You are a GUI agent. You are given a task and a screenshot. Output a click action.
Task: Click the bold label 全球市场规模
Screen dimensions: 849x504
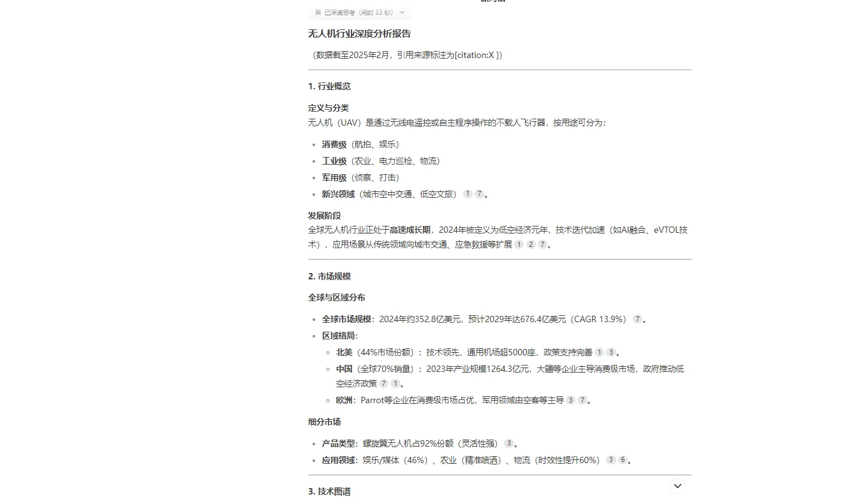pyautogui.click(x=346, y=319)
